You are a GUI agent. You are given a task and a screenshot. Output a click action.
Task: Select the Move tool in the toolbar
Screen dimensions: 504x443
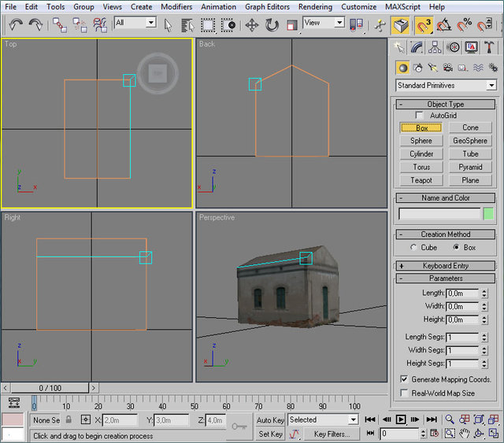click(252, 24)
